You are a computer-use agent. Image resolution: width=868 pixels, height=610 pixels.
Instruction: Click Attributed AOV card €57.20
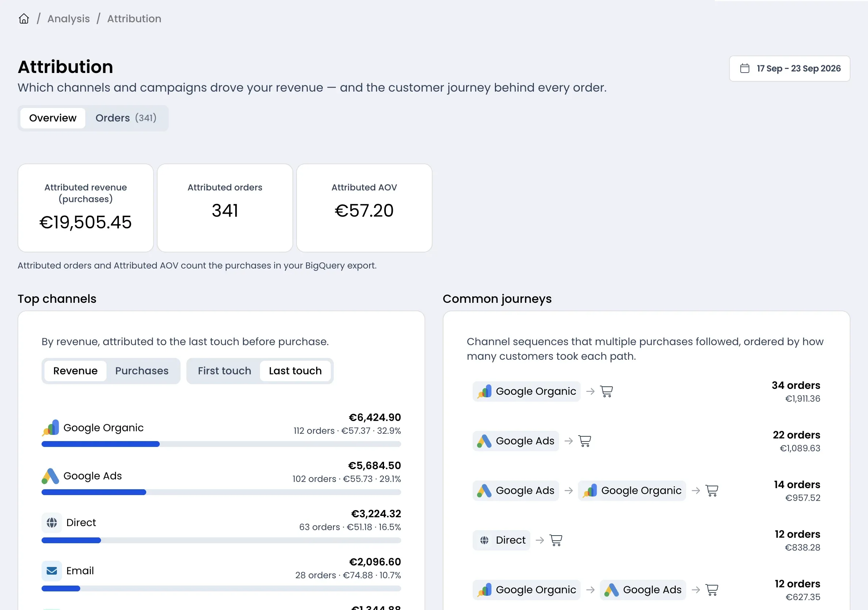point(364,208)
